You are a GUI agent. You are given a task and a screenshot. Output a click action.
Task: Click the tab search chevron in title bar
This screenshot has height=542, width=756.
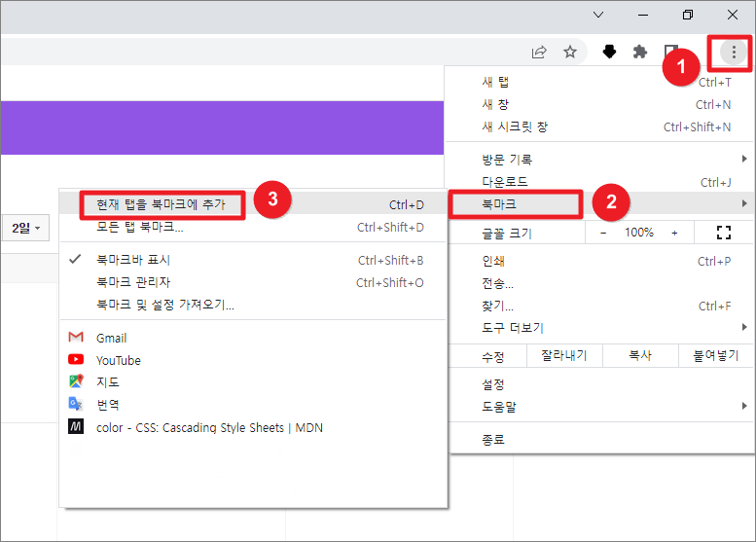click(598, 15)
